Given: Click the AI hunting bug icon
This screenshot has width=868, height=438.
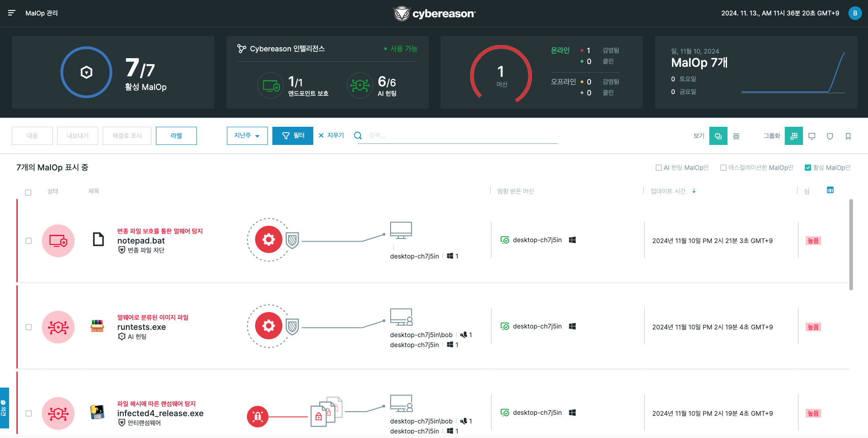Looking at the screenshot, I should click(x=360, y=85).
